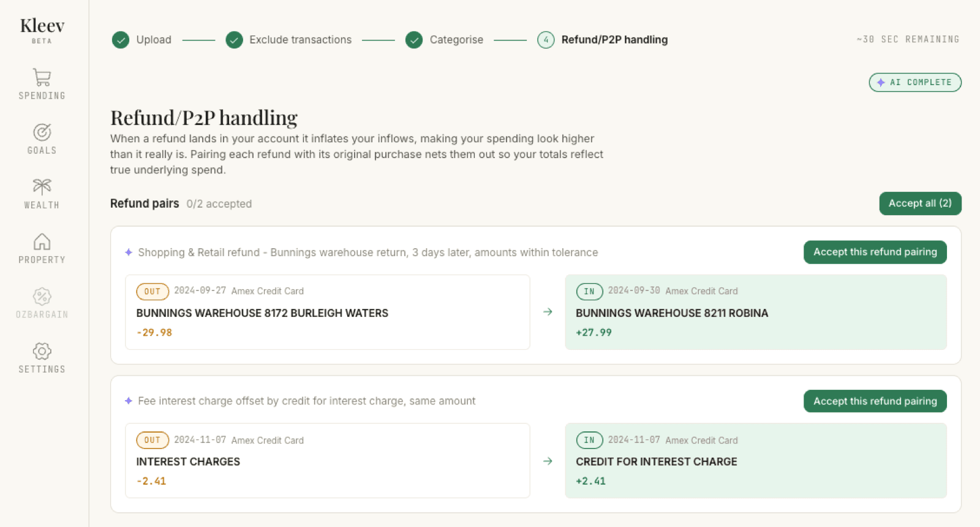Click the Wealth label in sidebar
Screen dimensions: 980x527
pyautogui.click(x=42, y=205)
